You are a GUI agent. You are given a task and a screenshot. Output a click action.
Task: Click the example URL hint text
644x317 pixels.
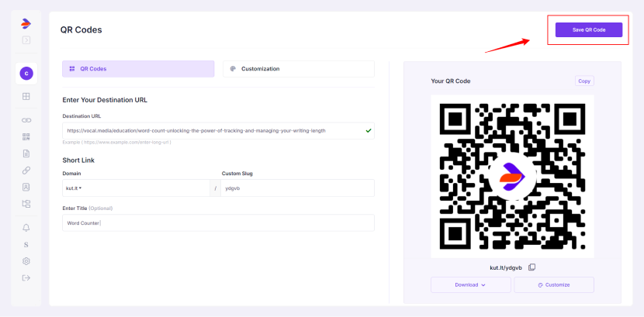116,143
